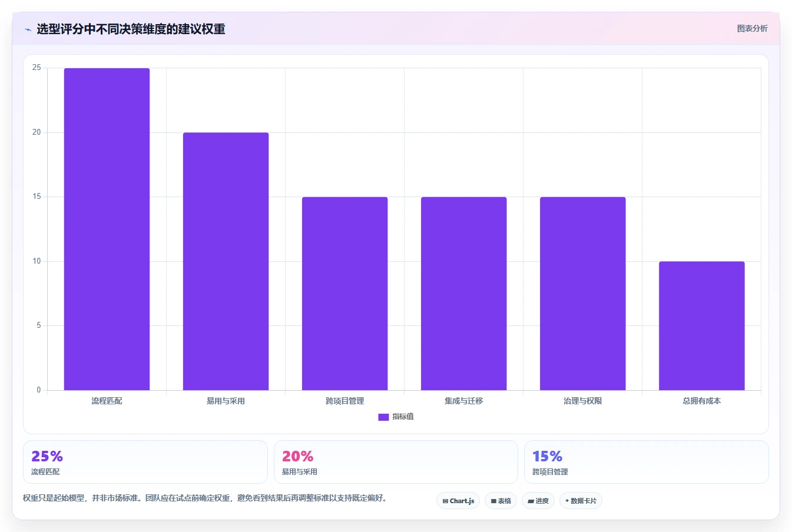
Task: Click the 治理与权限 x-axis label
Action: point(583,401)
